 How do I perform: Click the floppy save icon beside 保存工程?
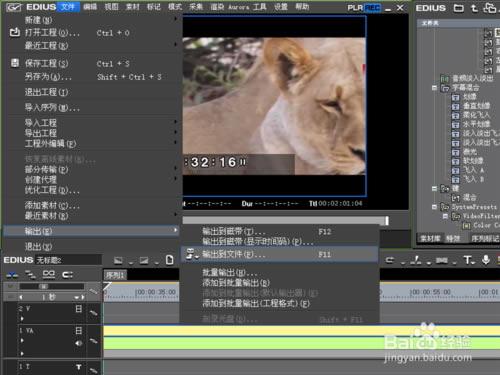click(x=15, y=63)
